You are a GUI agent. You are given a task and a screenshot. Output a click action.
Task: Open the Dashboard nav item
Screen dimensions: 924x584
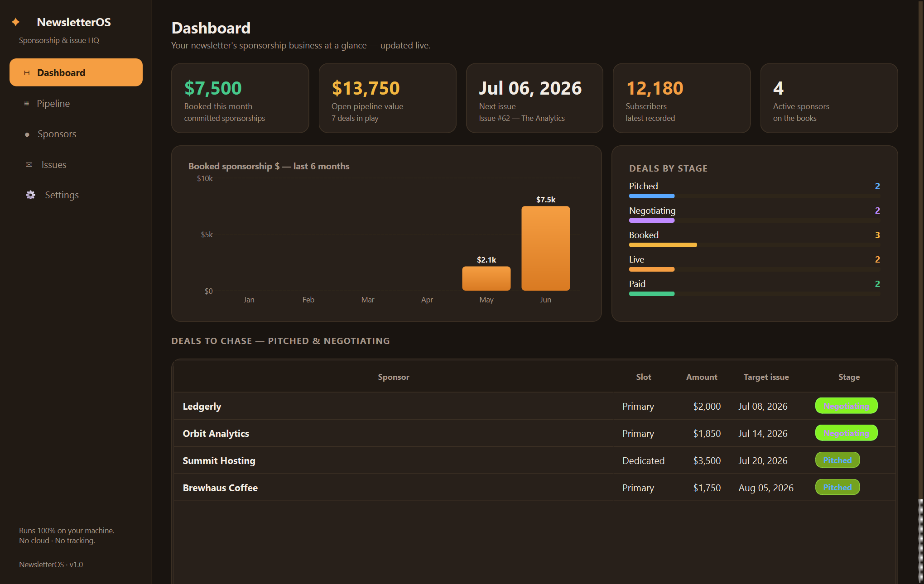(x=76, y=72)
